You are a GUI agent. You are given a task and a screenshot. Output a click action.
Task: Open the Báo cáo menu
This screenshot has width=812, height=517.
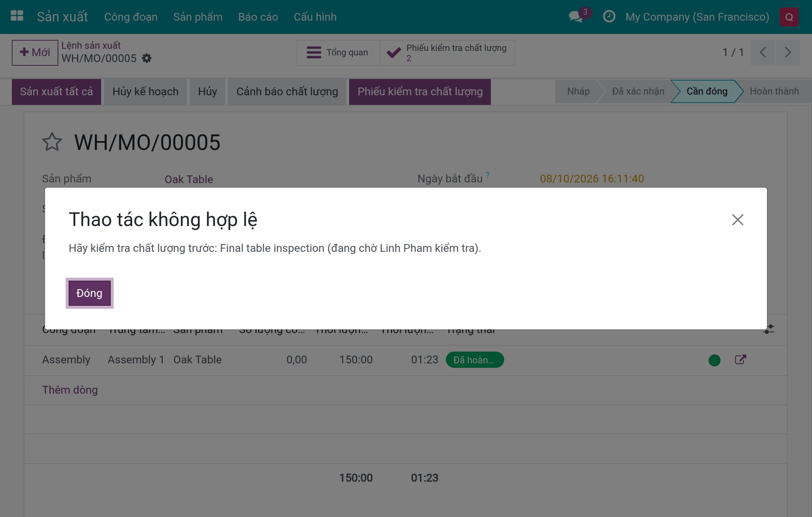click(x=258, y=17)
